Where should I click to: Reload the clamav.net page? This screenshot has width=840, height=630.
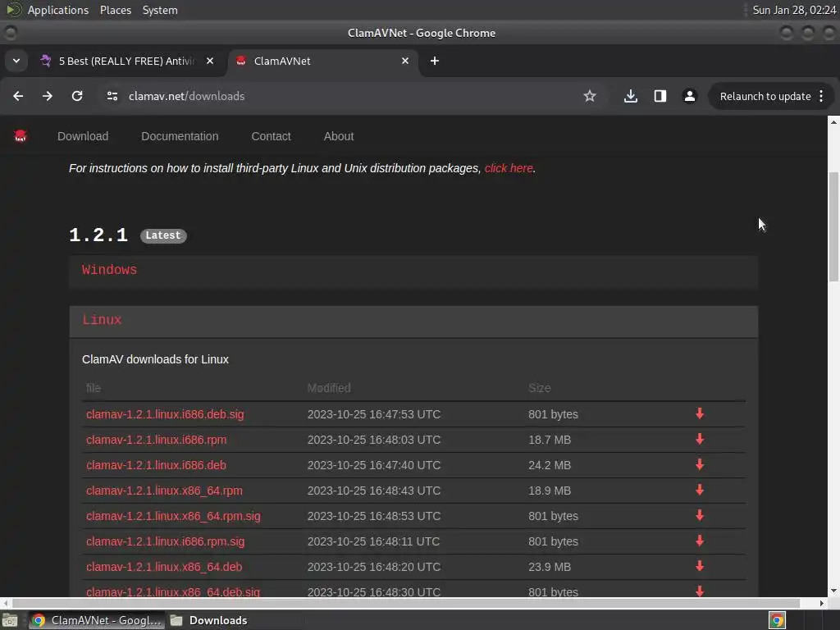click(77, 96)
